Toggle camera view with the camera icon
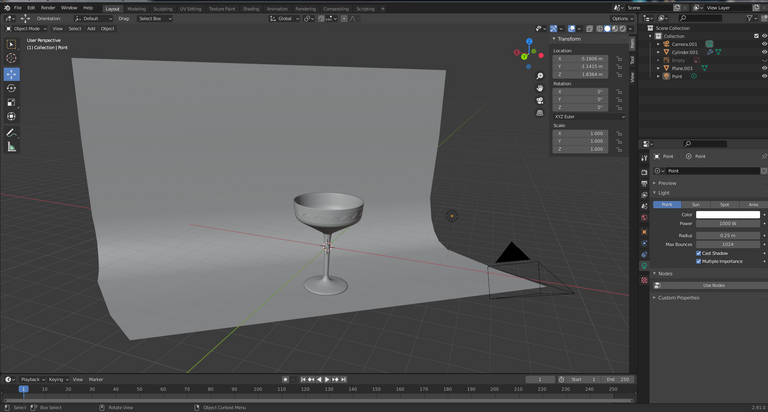The height and width of the screenshot is (412, 768). 540,100
